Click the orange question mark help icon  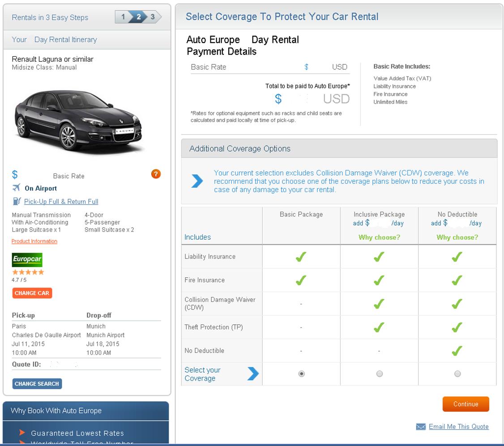pyautogui.click(x=156, y=174)
